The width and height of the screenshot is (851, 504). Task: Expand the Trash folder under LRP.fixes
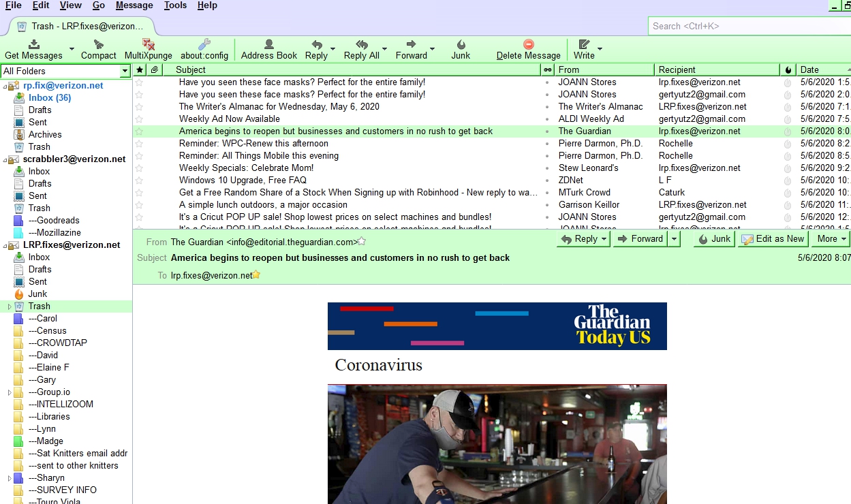[10, 306]
